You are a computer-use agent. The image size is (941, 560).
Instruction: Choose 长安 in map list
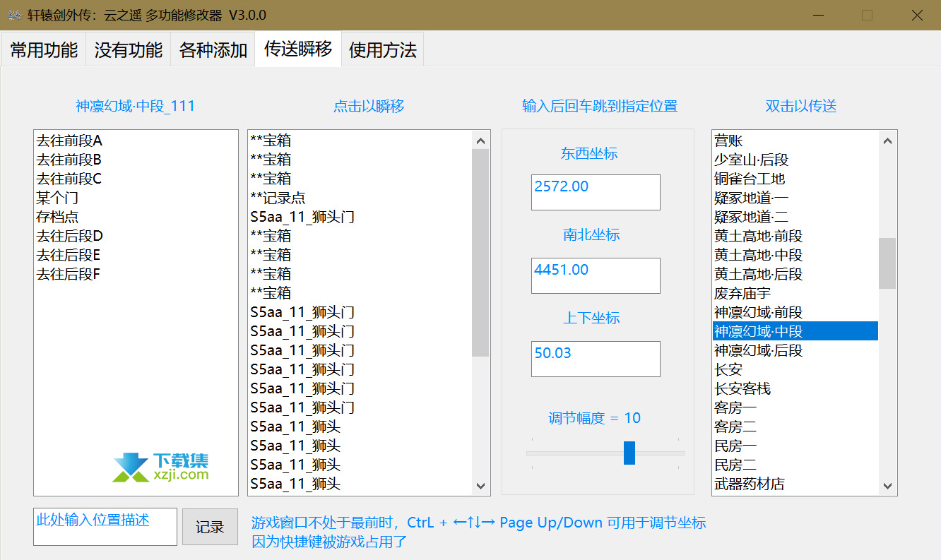pyautogui.click(x=795, y=369)
